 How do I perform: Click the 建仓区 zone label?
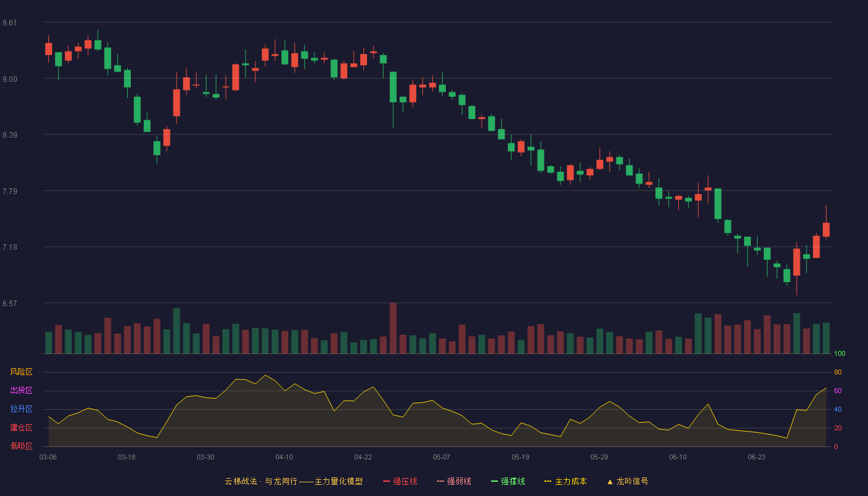[21, 428]
